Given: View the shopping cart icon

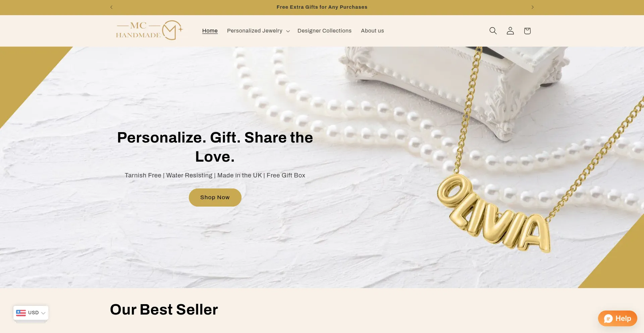Looking at the screenshot, I should (527, 31).
